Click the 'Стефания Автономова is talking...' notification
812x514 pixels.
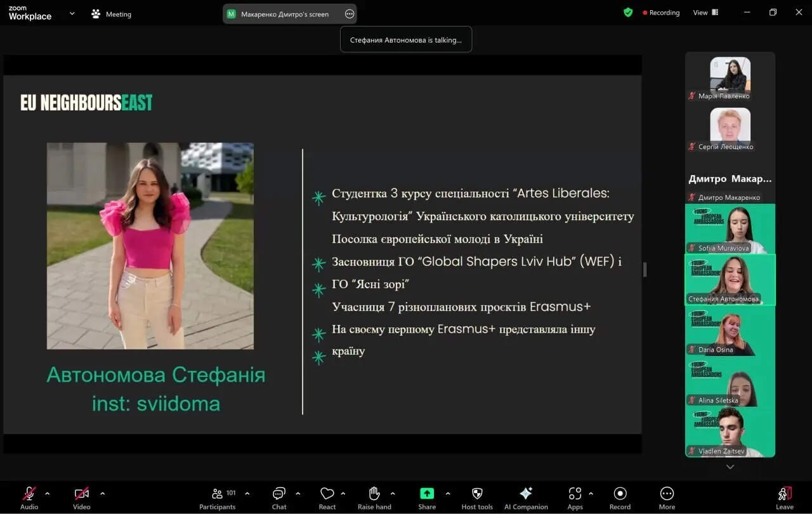point(406,39)
